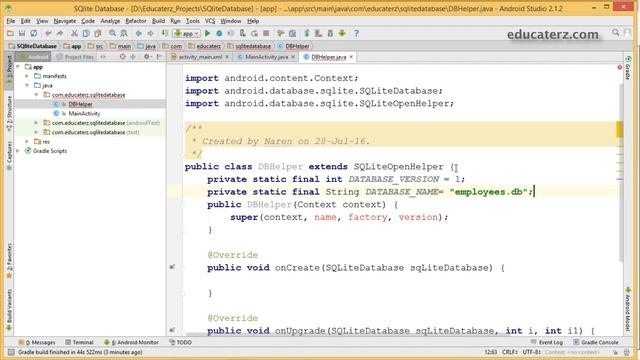Click the Undo toolbar icon
This screenshot has height=360, width=640.
[49, 33]
